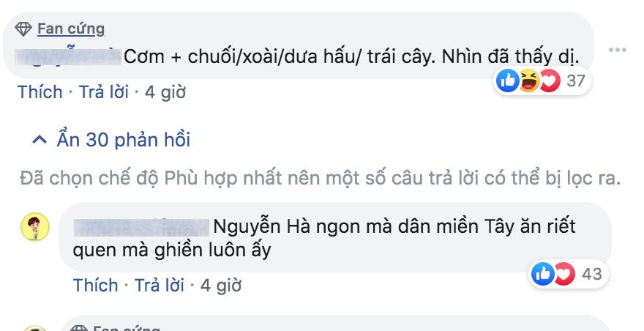
Task: Open the Fan cứng badge link
Action: click(71, 29)
